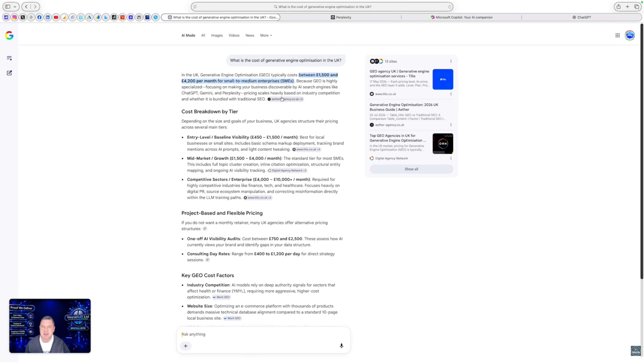Open the Safari share menu

coord(619,7)
